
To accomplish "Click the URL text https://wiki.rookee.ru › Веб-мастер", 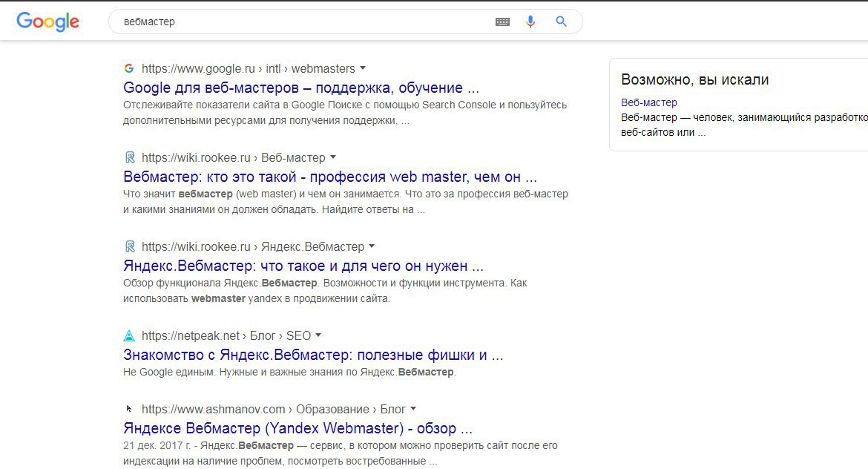I will [x=234, y=158].
